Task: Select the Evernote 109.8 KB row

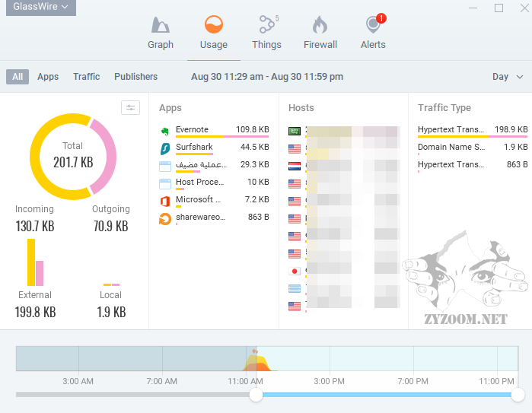Action: [x=214, y=131]
